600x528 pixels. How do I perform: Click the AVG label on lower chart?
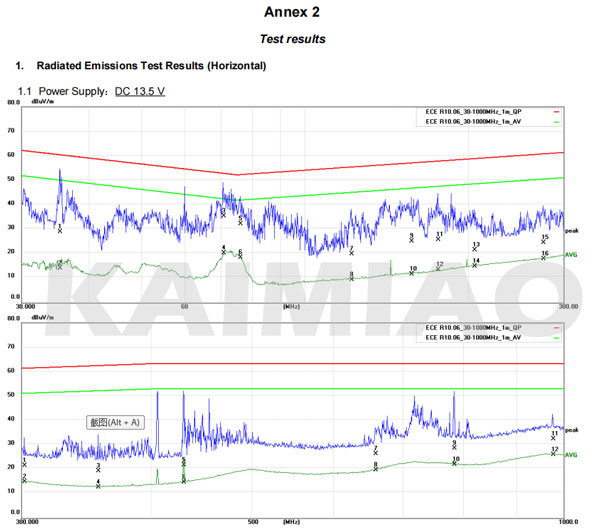[572, 455]
